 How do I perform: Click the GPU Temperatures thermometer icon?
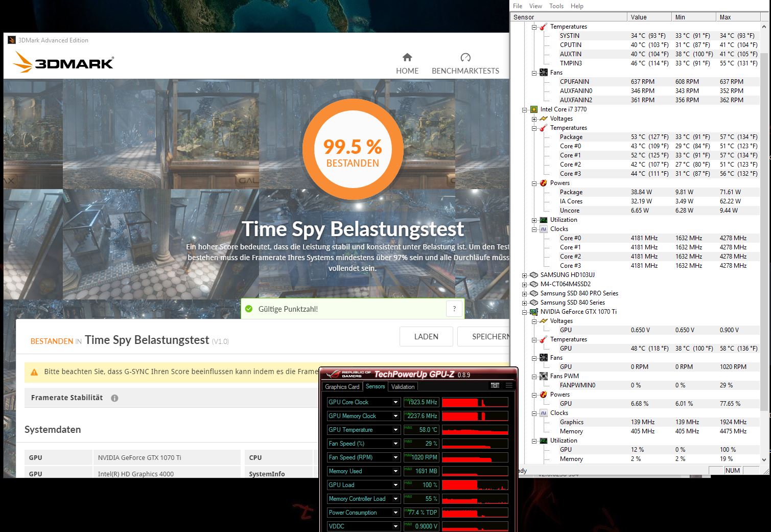[544, 339]
